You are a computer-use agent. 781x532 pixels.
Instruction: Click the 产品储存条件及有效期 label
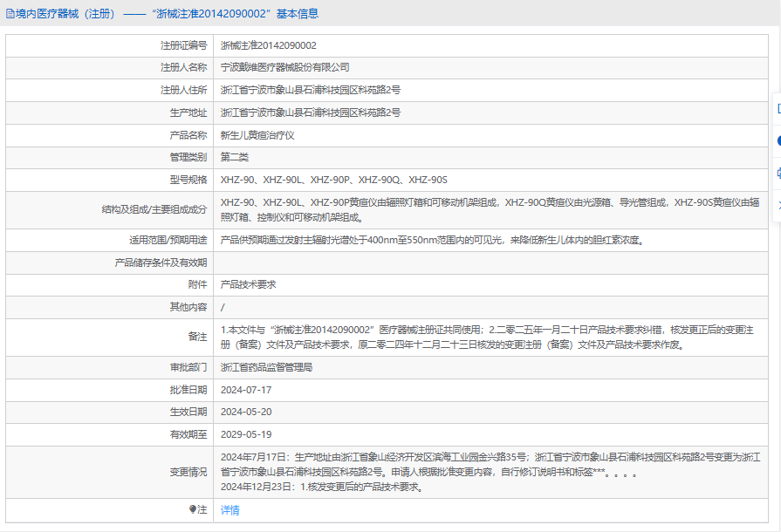(x=161, y=263)
